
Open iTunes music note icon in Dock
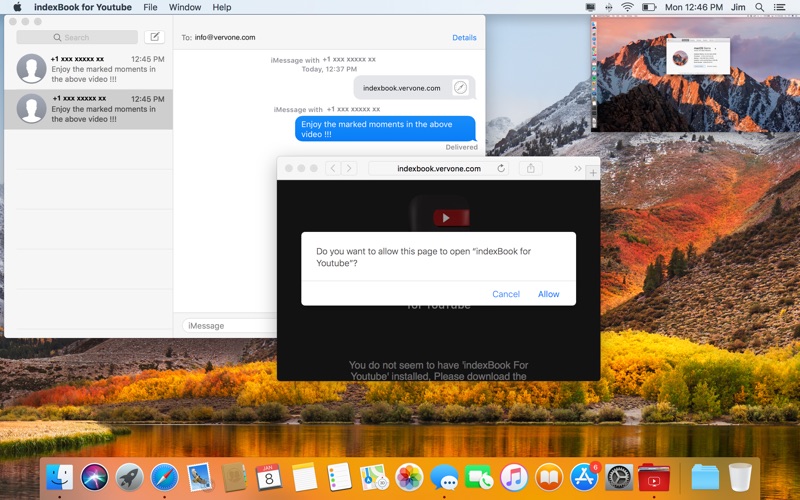(x=514, y=478)
